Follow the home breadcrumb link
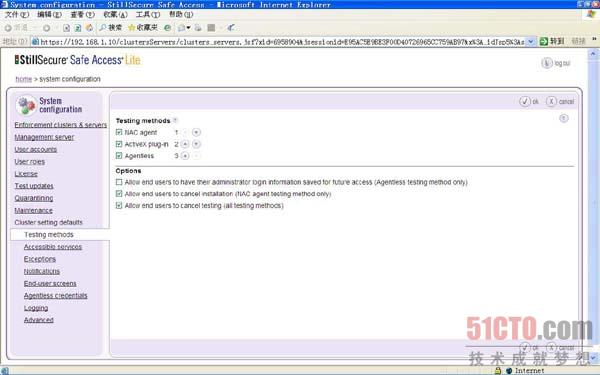 coord(23,79)
